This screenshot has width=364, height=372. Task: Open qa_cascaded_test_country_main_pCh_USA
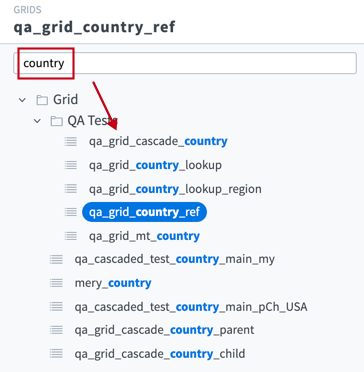(x=191, y=307)
